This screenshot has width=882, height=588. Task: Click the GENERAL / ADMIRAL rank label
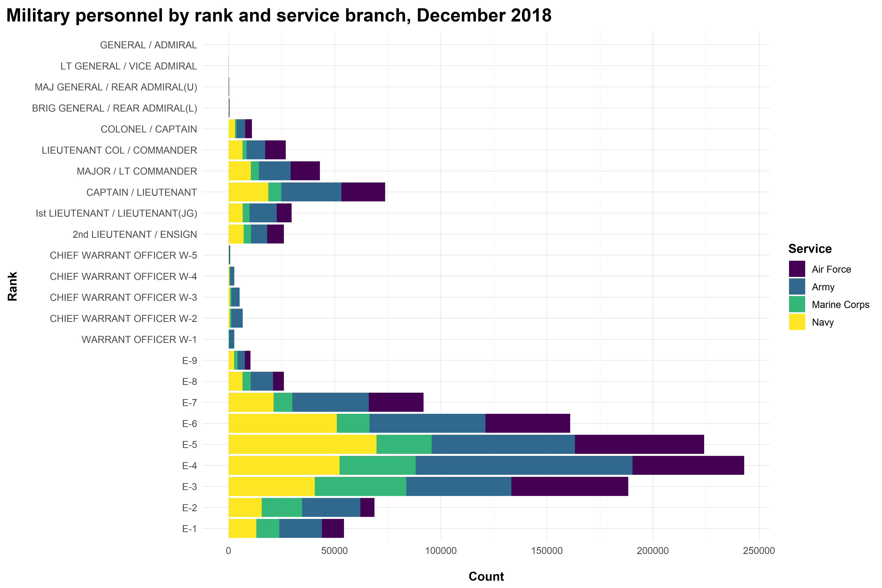[x=148, y=45]
